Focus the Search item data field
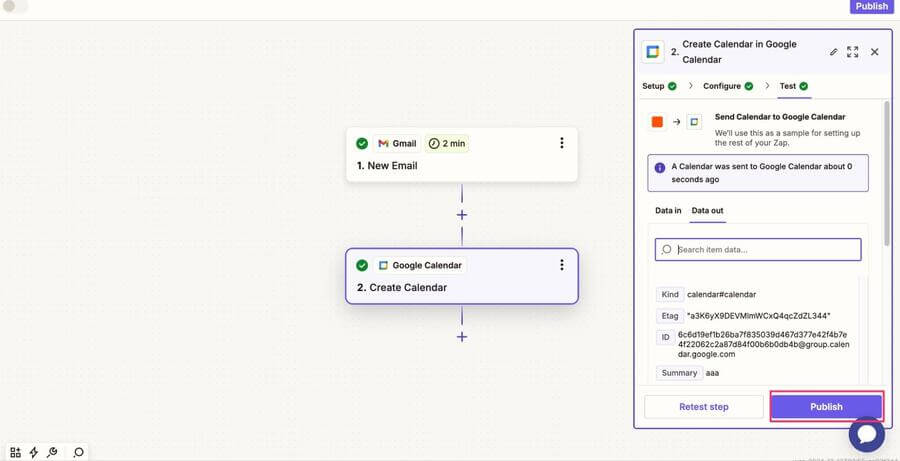This screenshot has width=900, height=461. pos(758,250)
